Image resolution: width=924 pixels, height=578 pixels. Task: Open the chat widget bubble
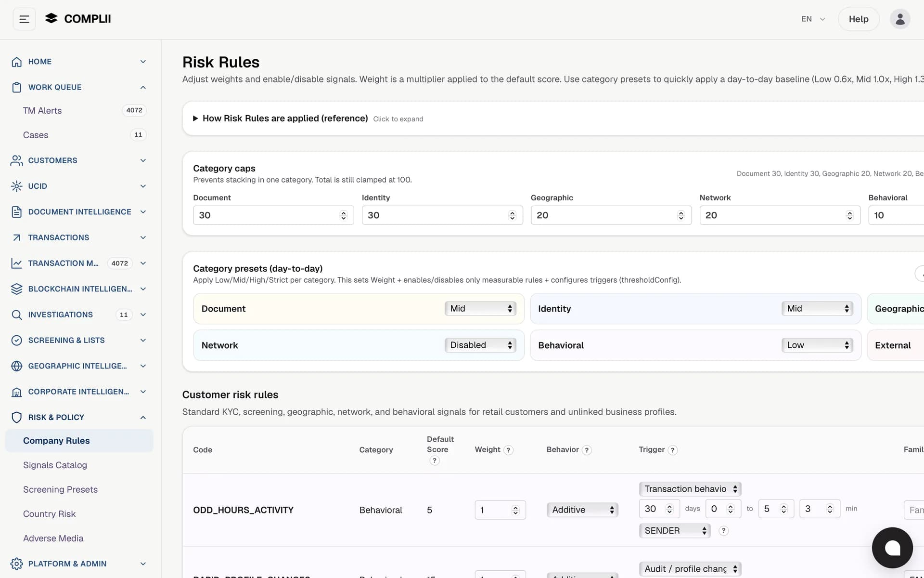coord(892,548)
